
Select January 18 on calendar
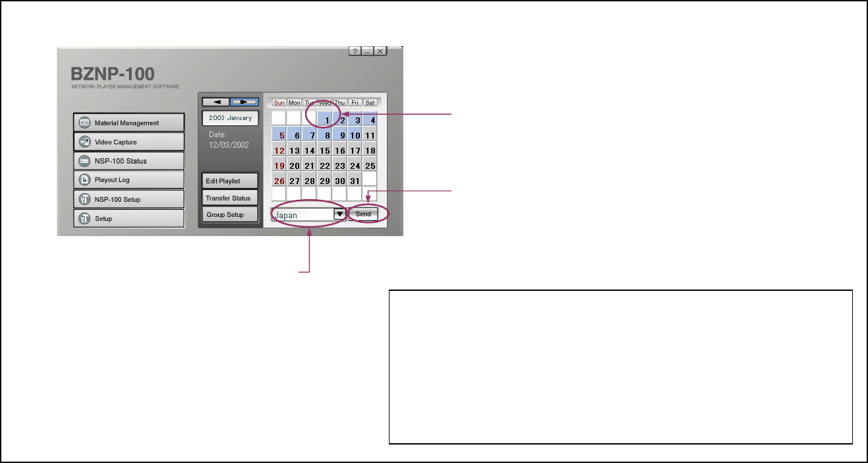pos(370,148)
